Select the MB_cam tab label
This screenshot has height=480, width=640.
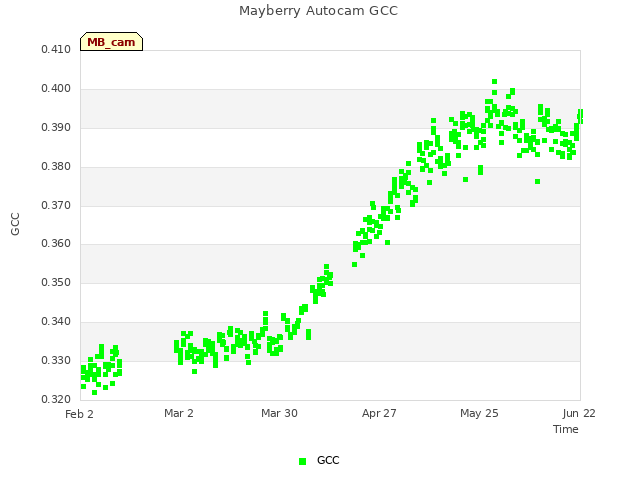tap(111, 42)
